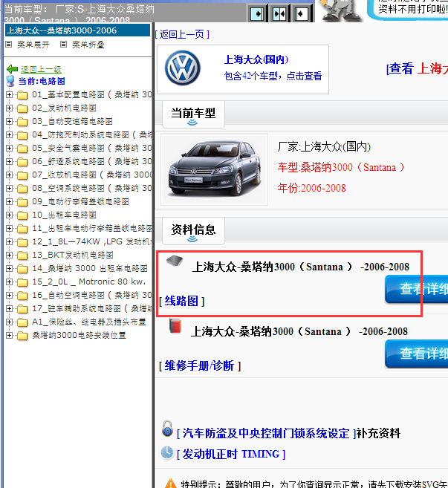Click the folder icon for 13_BKT发动机电路图
This screenshot has width=448, height=488.
click(x=22, y=256)
